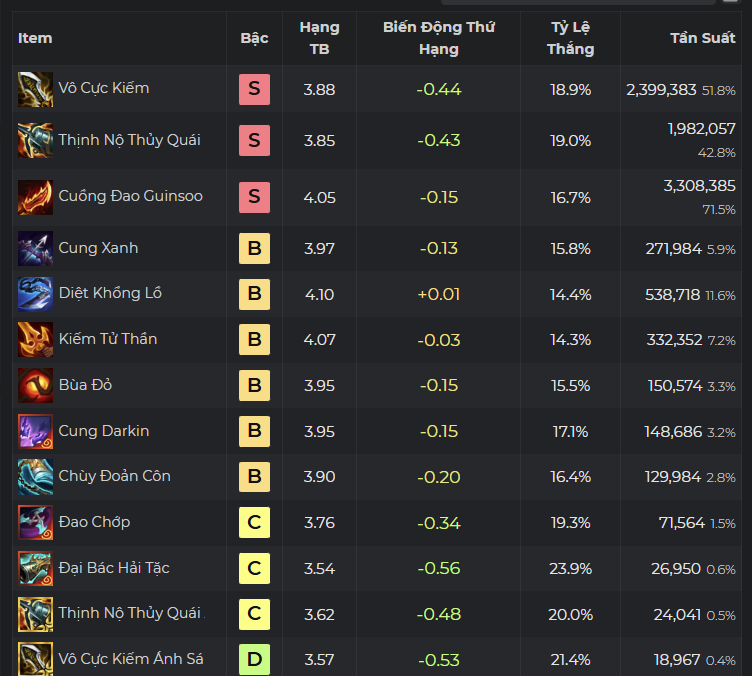The image size is (752, 676).
Task: Click the Vô Cực Kiếm item icon
Action: coord(35,89)
